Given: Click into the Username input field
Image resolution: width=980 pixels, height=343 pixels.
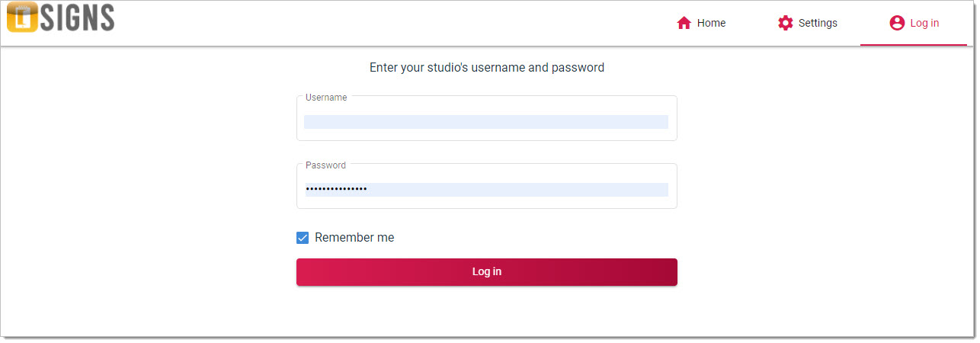Looking at the screenshot, I should coord(486,122).
